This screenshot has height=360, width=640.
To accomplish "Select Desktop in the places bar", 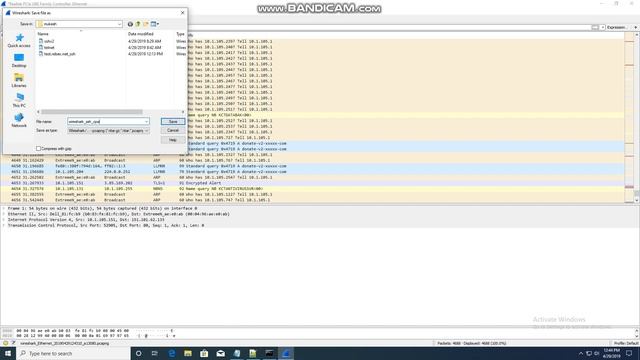I will 19,60.
